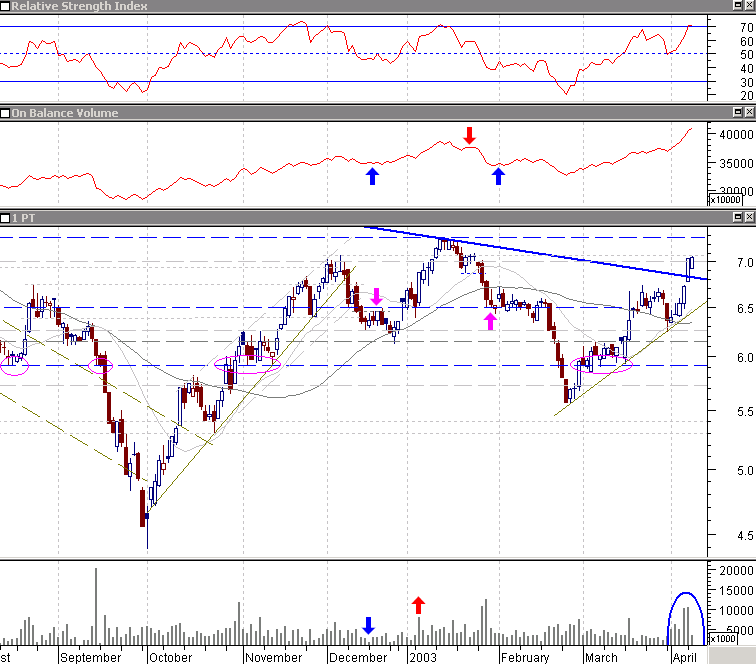Click the RSI axis value 70
The width and height of the screenshot is (756, 664).
click(747, 28)
